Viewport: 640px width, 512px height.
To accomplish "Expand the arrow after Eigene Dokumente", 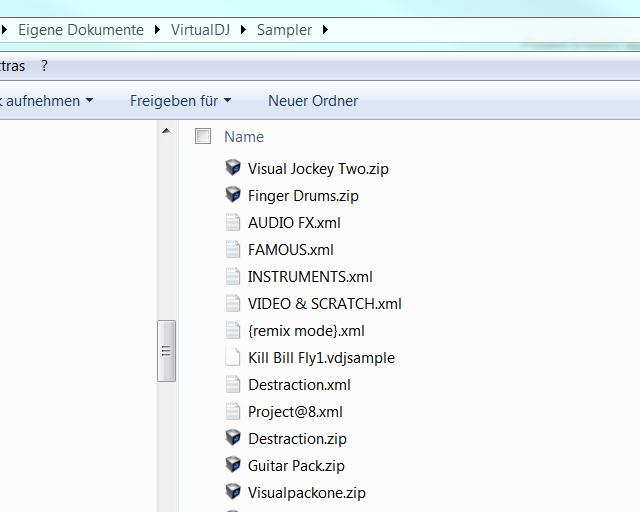I will [x=157, y=30].
